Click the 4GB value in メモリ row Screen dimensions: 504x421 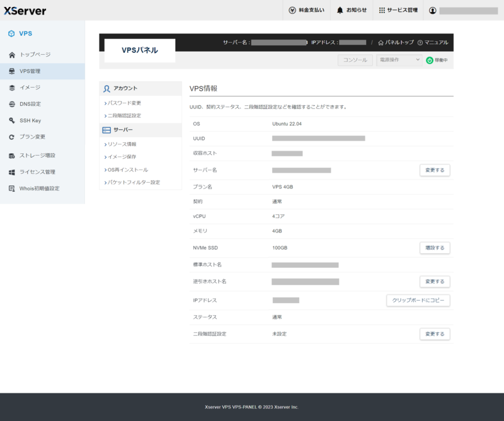coord(277,231)
